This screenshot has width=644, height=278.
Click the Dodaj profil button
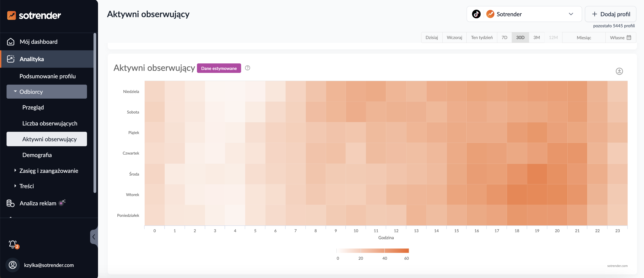click(611, 14)
